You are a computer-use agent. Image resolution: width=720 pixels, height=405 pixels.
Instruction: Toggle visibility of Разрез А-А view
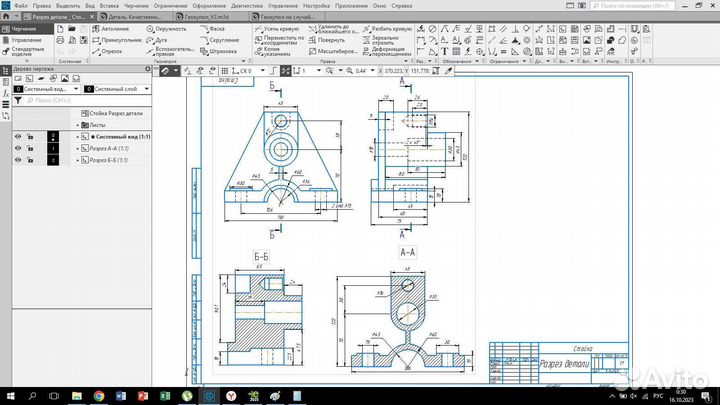pos(17,148)
